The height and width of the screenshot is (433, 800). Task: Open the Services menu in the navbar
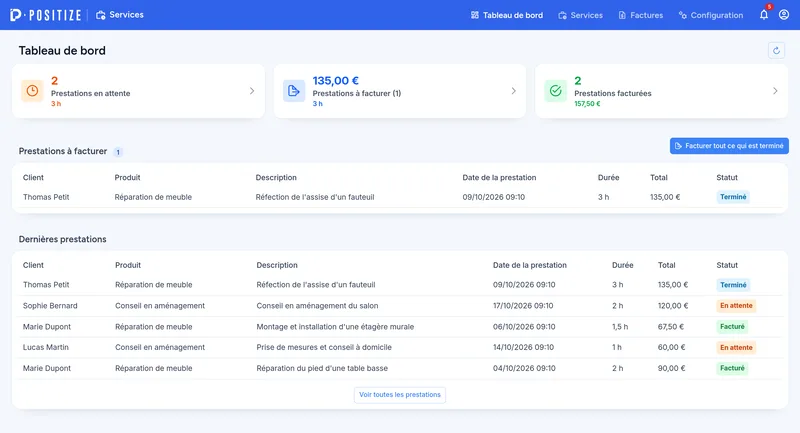(x=581, y=15)
